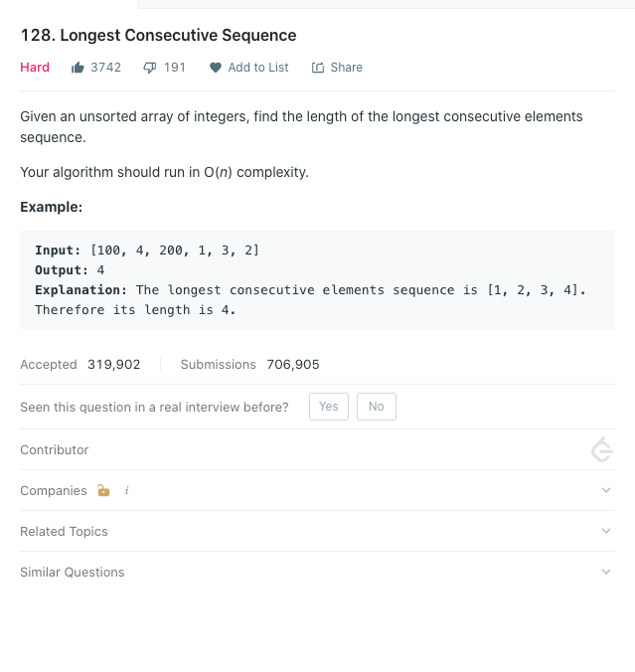Click the Related Topics label text
The image size is (635, 672).
click(64, 532)
